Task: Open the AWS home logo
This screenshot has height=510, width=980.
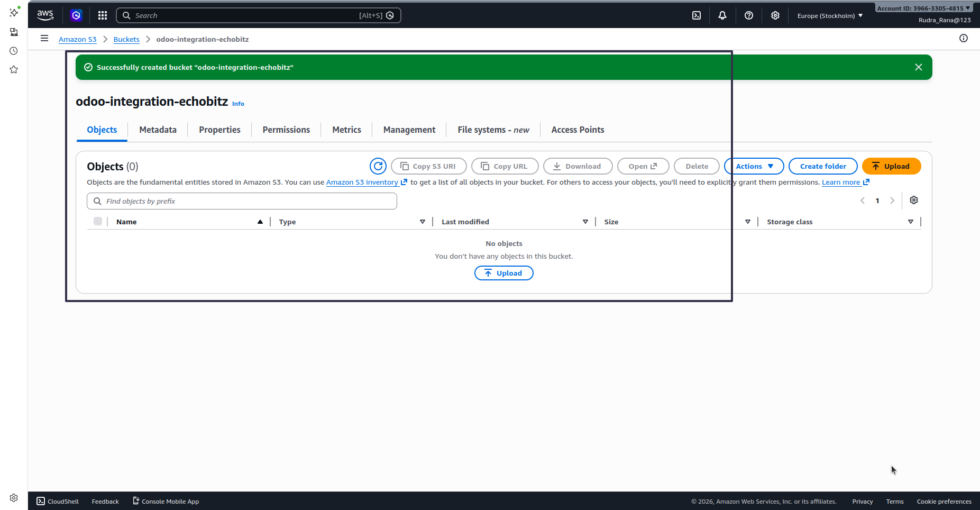Action: (45, 15)
